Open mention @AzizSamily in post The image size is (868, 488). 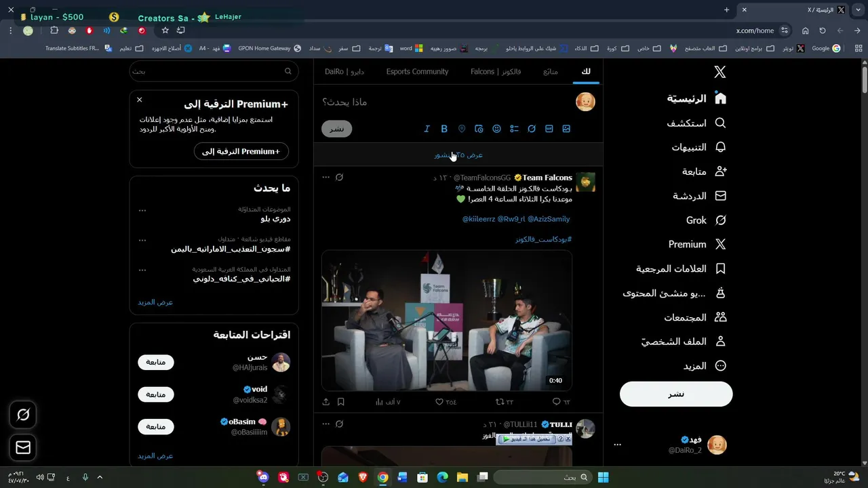click(549, 219)
